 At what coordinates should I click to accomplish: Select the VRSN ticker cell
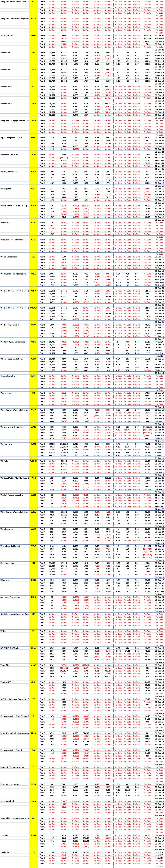tap(34, 188)
